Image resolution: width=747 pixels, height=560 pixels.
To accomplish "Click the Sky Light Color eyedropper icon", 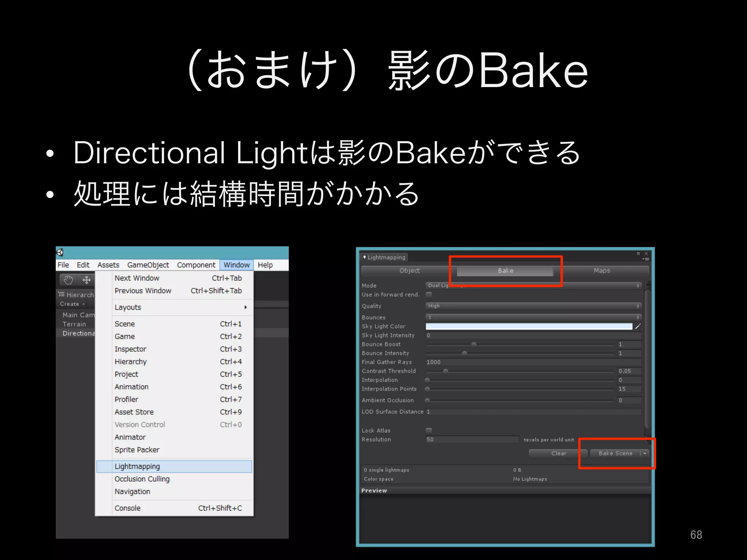I will (638, 326).
